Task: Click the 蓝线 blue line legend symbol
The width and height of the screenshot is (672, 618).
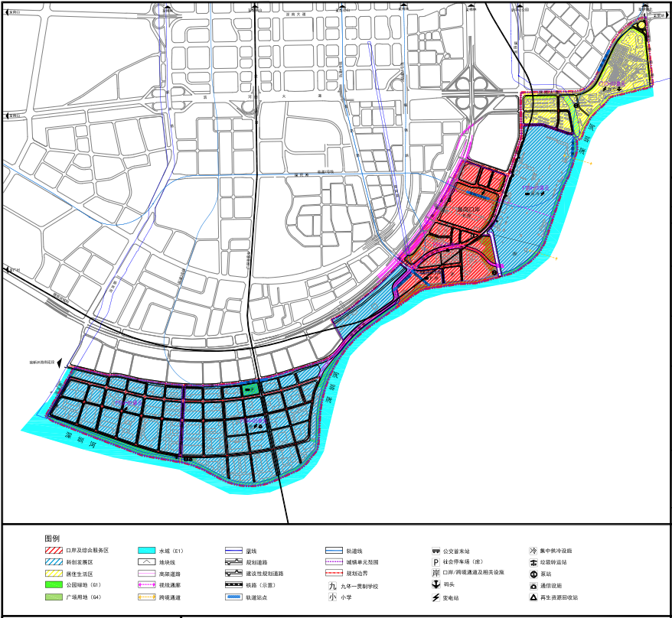Action: (233, 551)
